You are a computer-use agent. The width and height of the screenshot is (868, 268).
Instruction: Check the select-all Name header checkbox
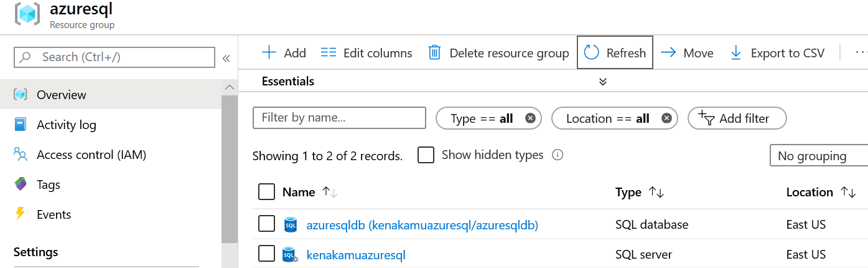(x=266, y=192)
